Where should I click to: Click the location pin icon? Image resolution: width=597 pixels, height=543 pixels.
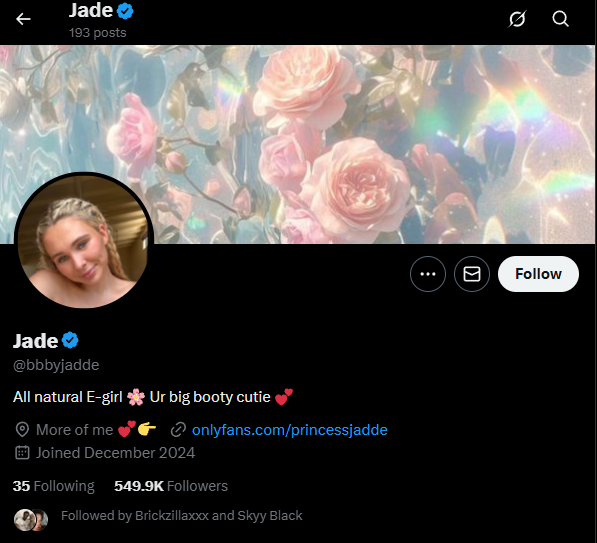pyautogui.click(x=22, y=430)
